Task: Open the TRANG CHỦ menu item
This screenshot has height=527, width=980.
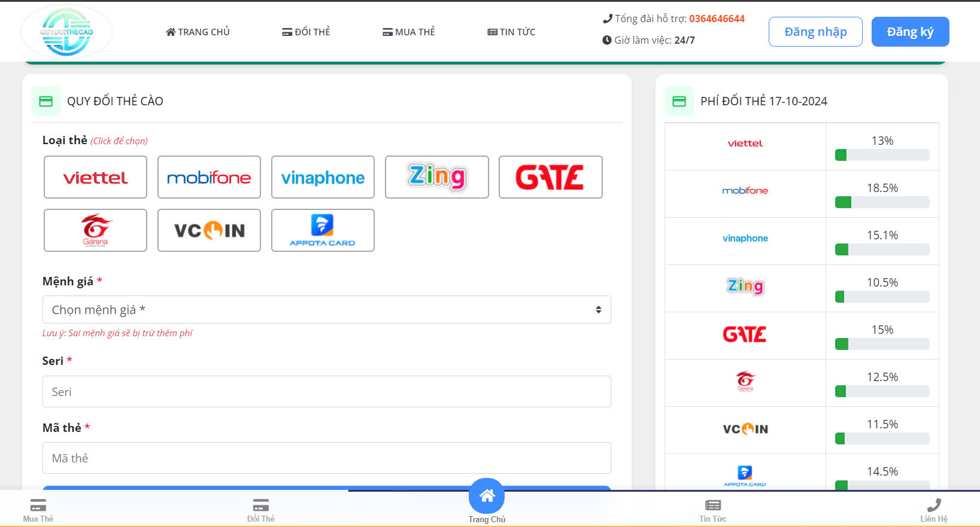Action: coord(198,32)
